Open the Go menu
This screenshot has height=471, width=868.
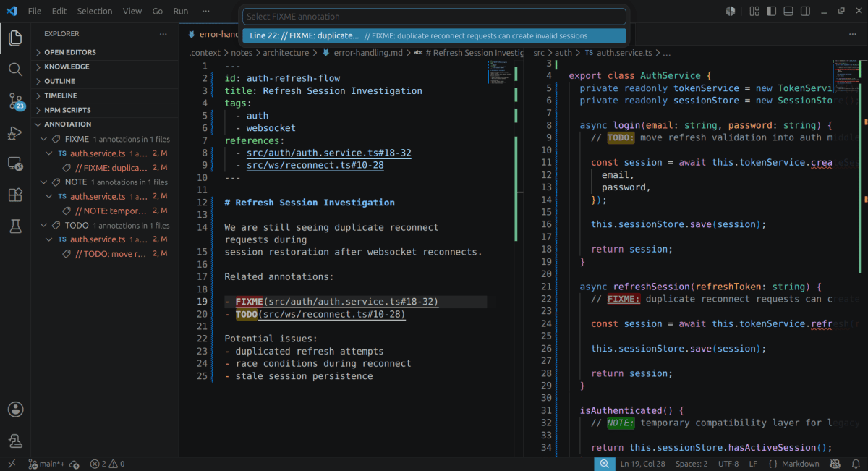click(x=158, y=11)
